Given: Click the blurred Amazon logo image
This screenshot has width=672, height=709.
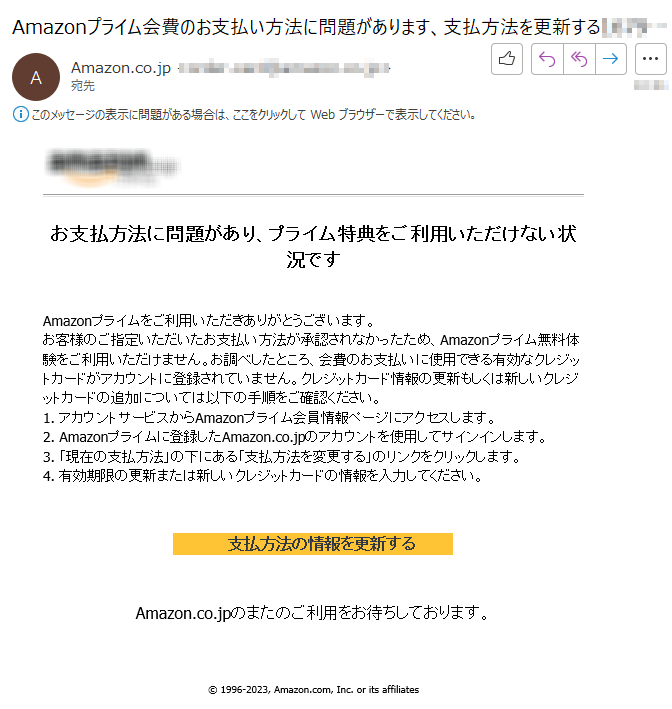Looking at the screenshot, I should tap(112, 167).
